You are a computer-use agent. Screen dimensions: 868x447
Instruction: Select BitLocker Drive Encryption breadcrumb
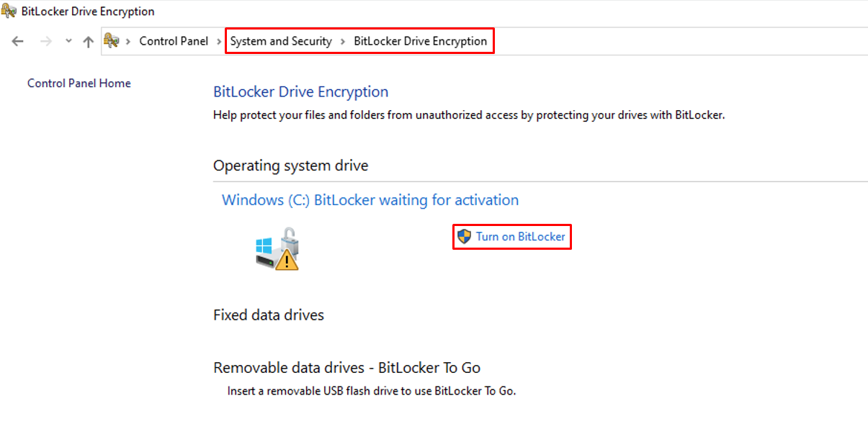pos(421,41)
